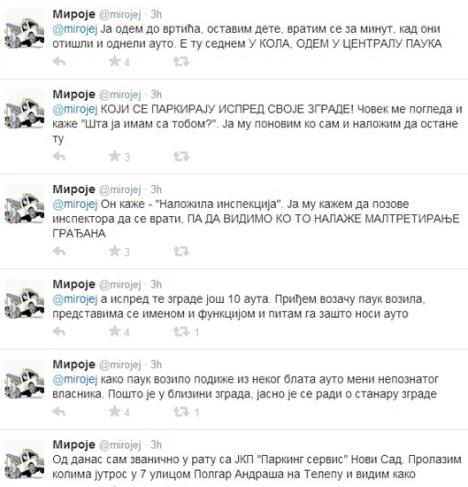Screen dimensions: 468x487
Task: Reply to the tweet about ЦЕНТРАЛУ ПАУКА
Action: pyautogui.click(x=59, y=61)
